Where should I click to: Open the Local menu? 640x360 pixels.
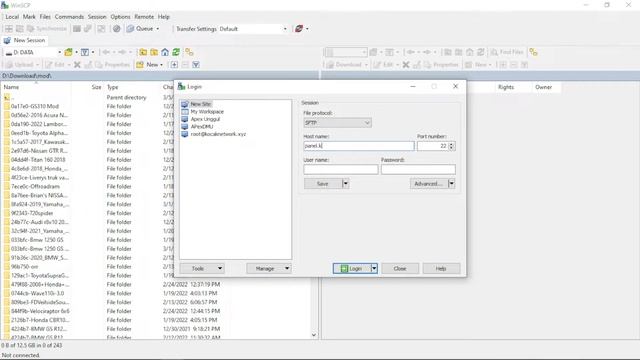pyautogui.click(x=12, y=17)
